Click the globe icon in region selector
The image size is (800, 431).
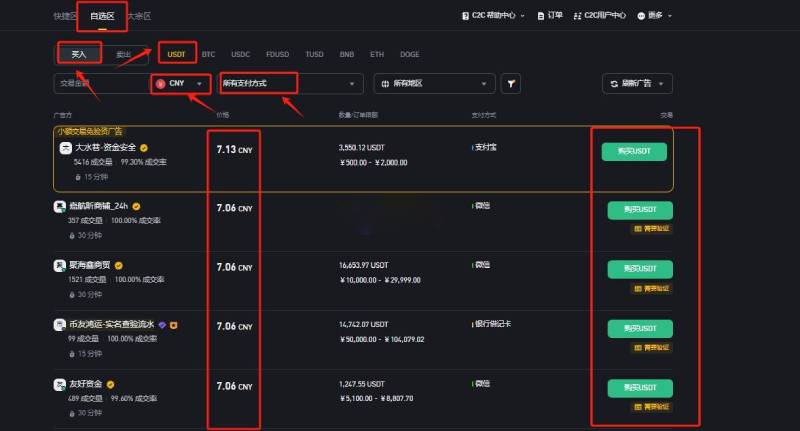point(385,84)
